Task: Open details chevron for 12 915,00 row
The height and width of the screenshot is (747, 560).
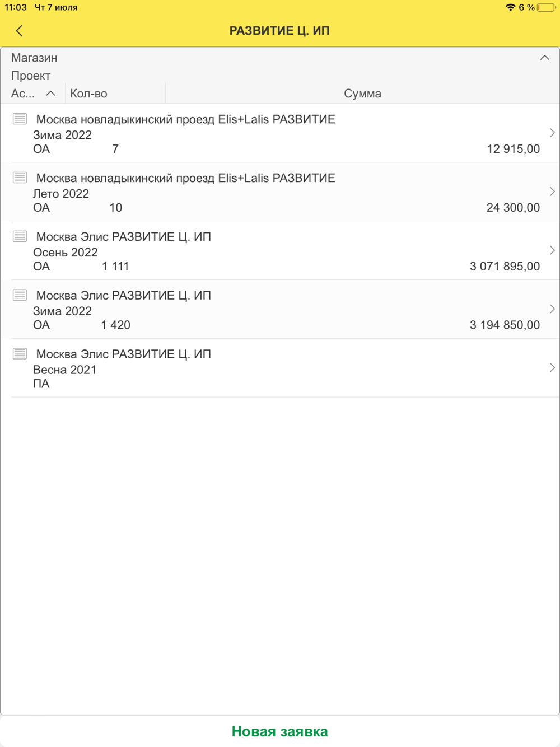Action: click(x=552, y=133)
